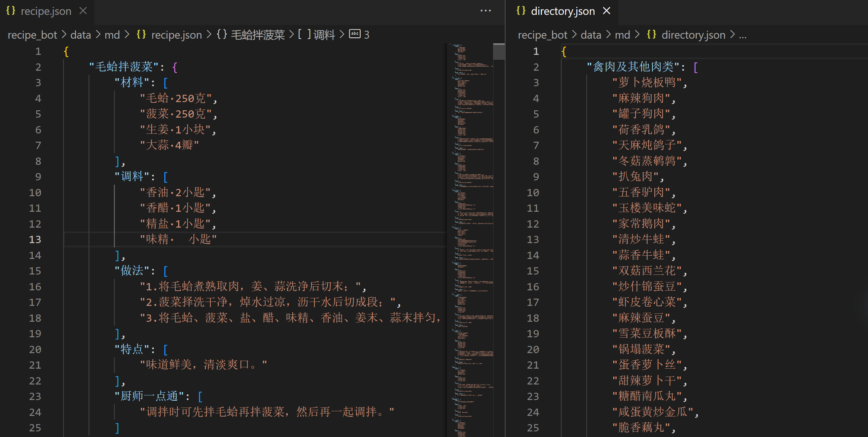Click the string symbol icon in the left breadcrumb
Screen dimensions: 868x437
pyautogui.click(x=354, y=34)
